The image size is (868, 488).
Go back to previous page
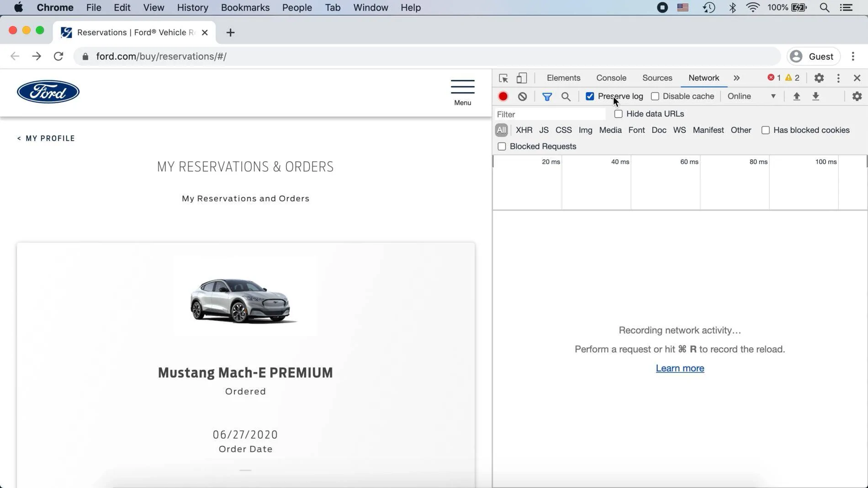point(15,56)
